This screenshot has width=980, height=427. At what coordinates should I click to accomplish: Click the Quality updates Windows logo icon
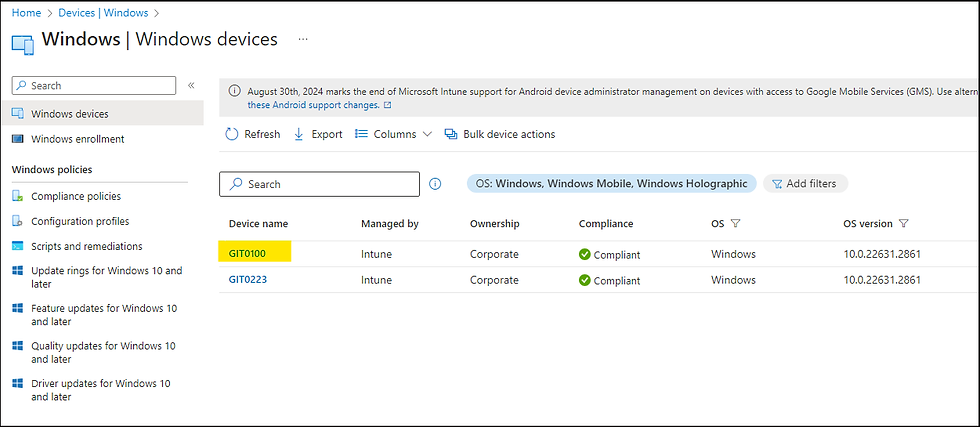[x=18, y=346]
